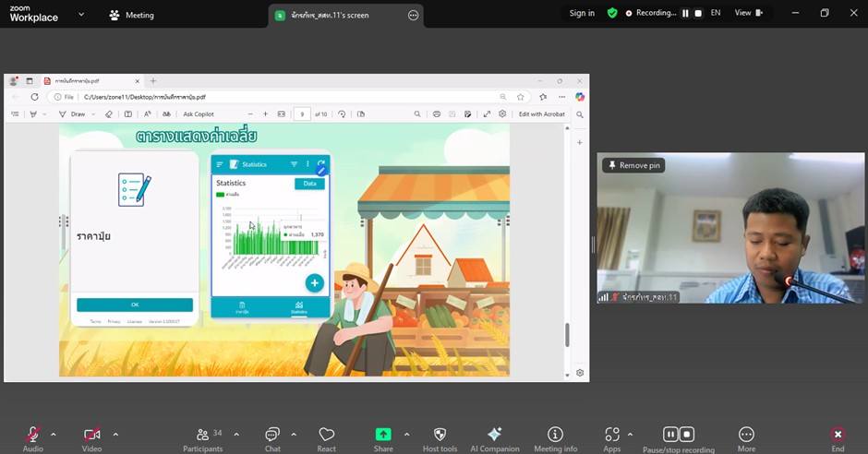Pause or stop recording in toolbar
The image size is (868, 454).
coord(679,435)
